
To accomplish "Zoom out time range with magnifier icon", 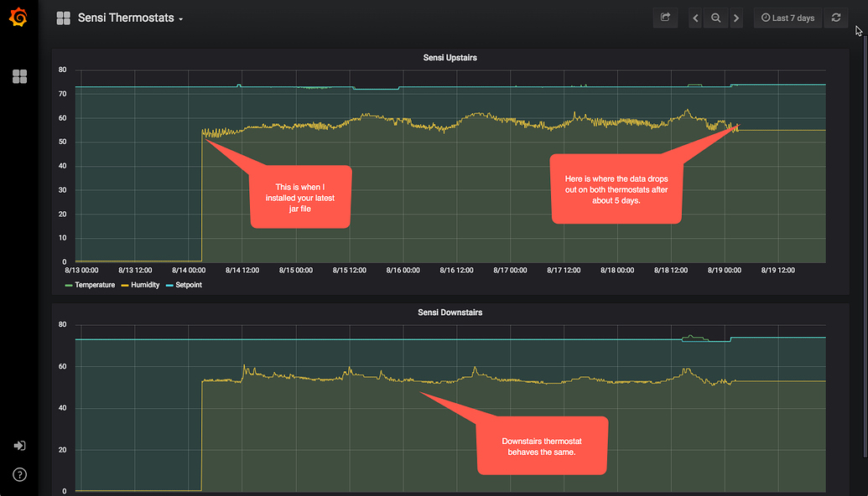I will click(x=715, y=18).
